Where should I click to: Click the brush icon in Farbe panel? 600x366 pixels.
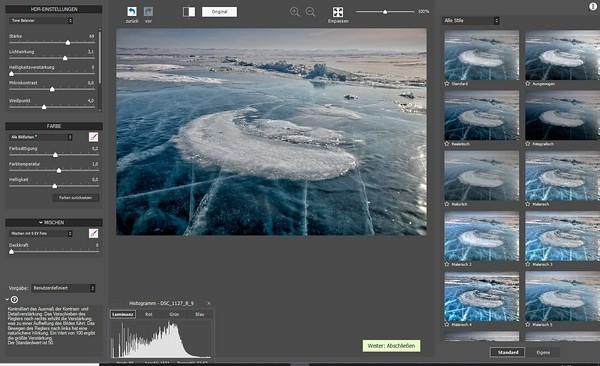pos(93,137)
